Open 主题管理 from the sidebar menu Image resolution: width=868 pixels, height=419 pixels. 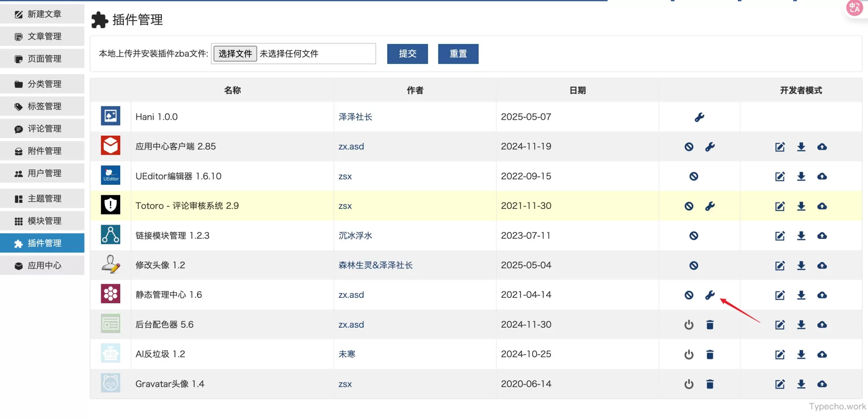click(42, 198)
